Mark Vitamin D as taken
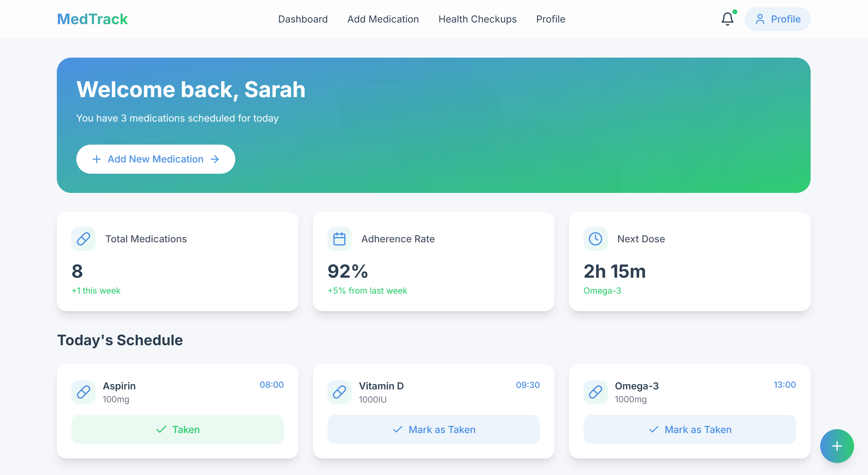 [x=433, y=429]
